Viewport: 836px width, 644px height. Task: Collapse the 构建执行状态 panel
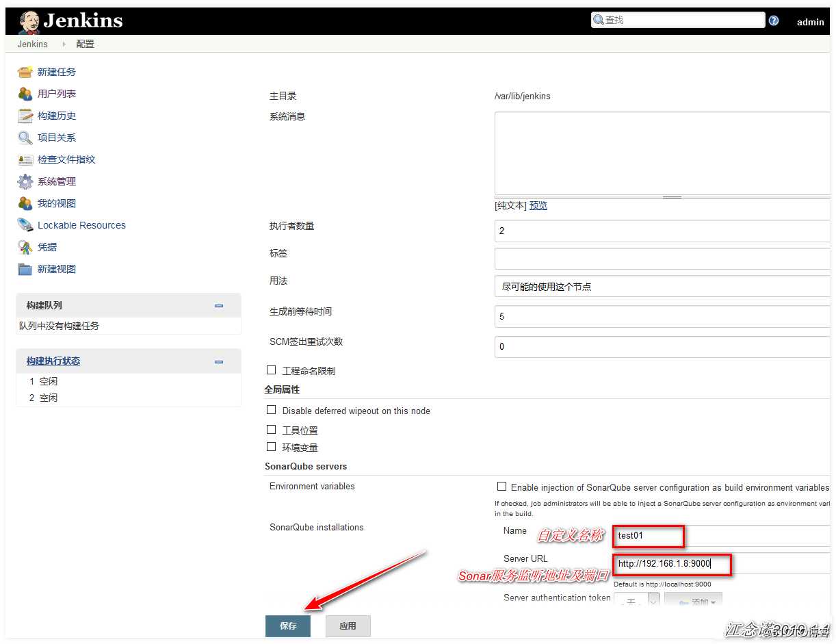click(219, 361)
